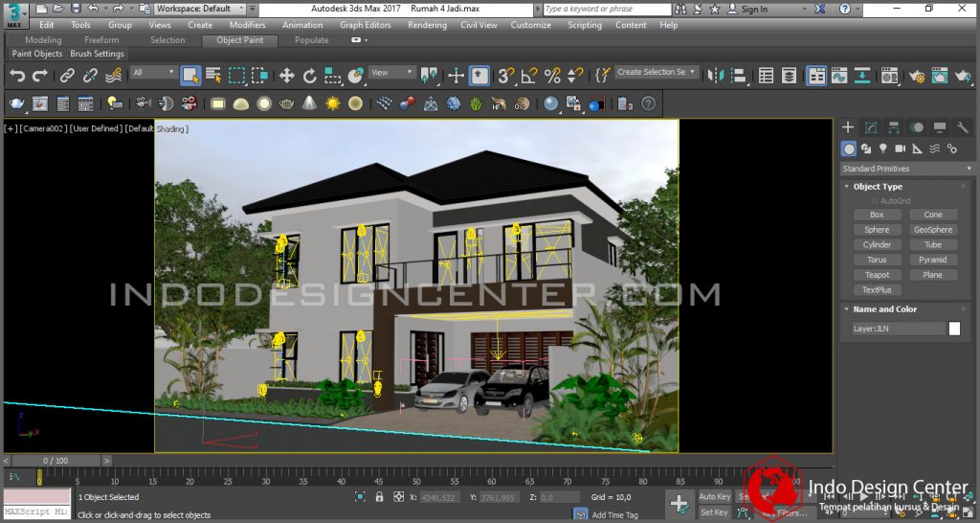Toggle Selection Lock padlock
This screenshot has width=980, height=523.
tap(379, 497)
